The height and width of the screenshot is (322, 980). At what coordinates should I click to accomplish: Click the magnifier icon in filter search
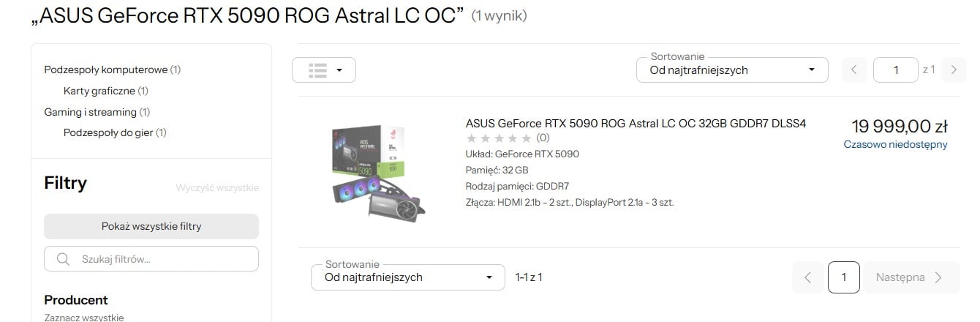click(x=63, y=258)
